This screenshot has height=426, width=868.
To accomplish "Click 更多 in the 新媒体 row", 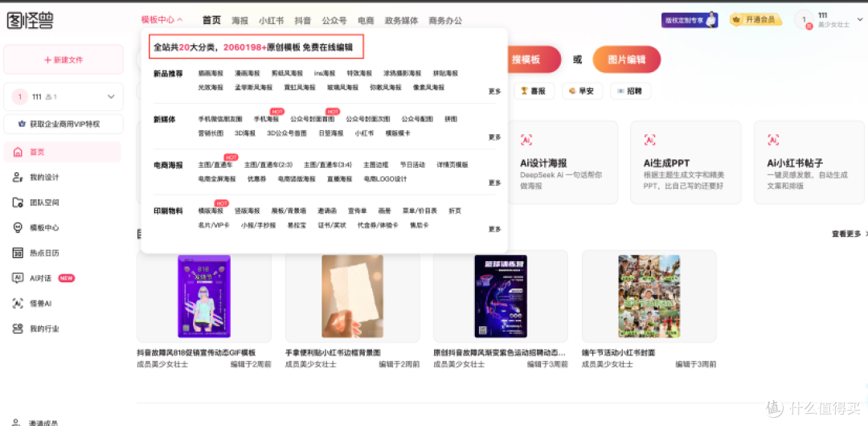I will tap(494, 137).
